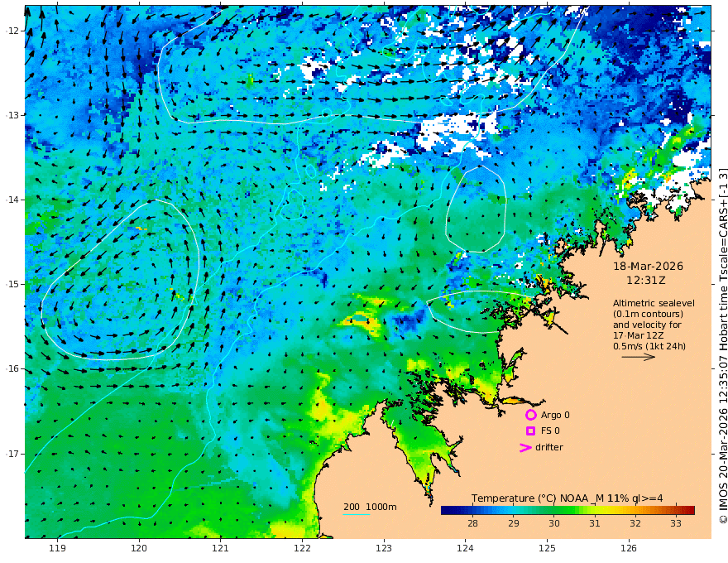Click the FS magenta square legend icon

pos(530,431)
